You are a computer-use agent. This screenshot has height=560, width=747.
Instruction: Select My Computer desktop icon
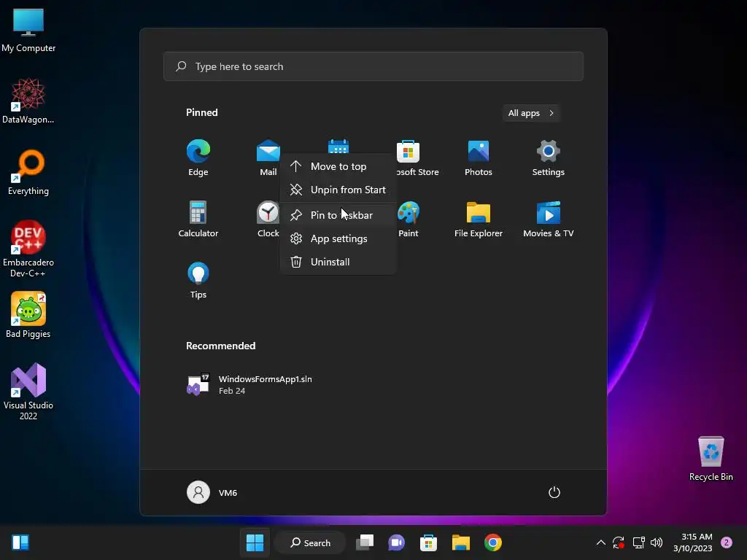28,30
